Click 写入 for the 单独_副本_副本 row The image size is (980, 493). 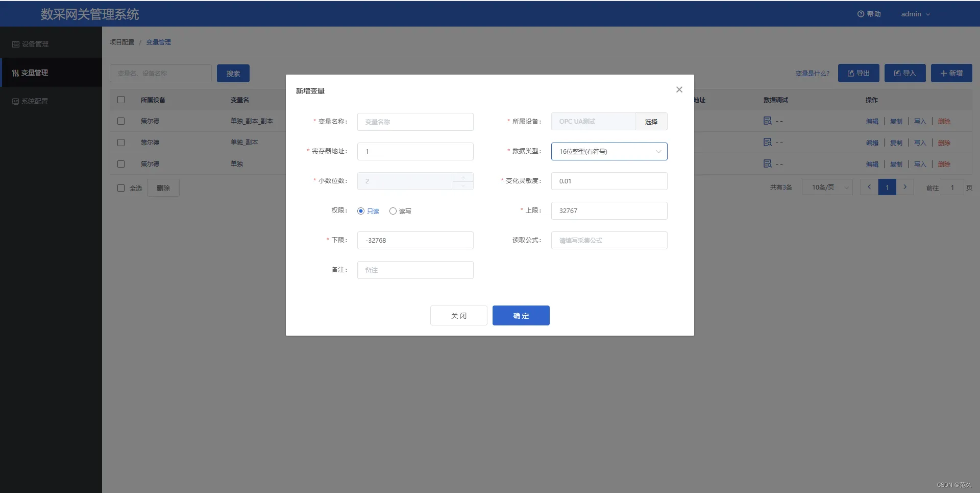tap(920, 121)
